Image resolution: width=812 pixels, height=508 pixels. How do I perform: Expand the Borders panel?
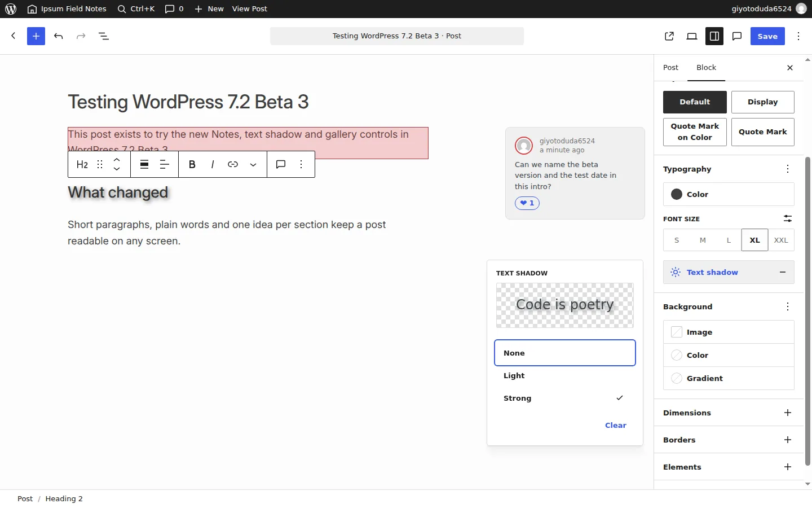pos(729,440)
